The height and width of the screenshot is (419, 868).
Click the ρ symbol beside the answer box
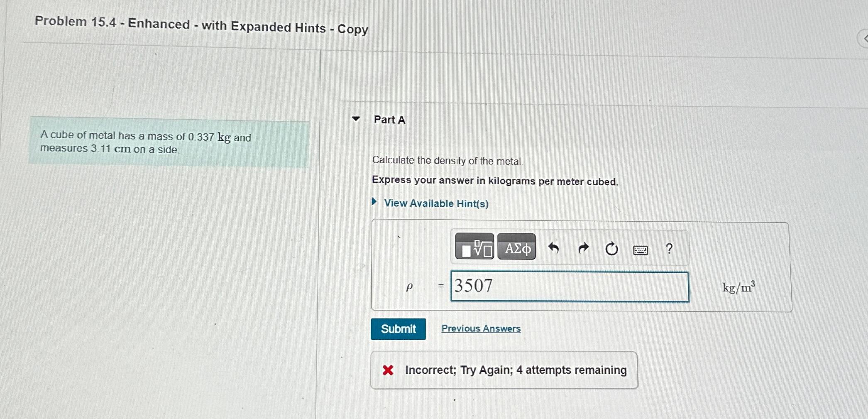(x=408, y=287)
